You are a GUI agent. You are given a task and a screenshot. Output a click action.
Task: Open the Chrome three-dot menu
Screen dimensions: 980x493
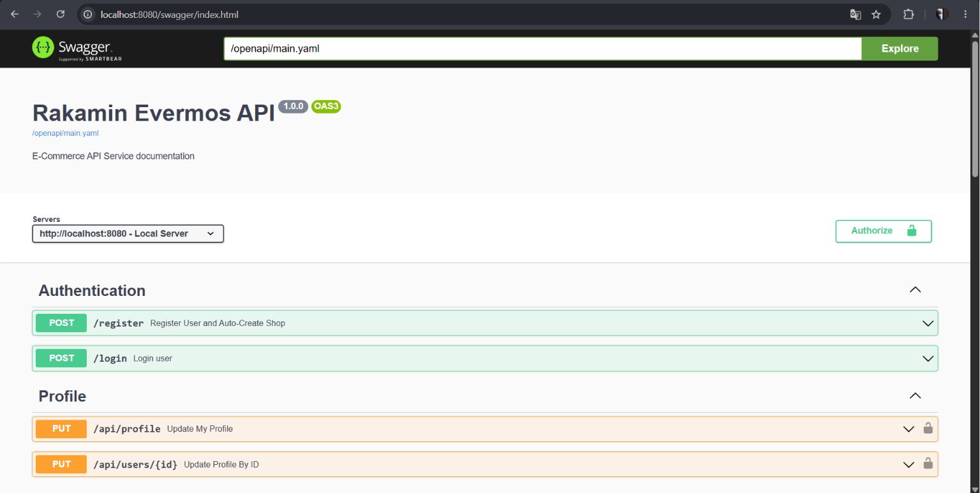tap(965, 14)
